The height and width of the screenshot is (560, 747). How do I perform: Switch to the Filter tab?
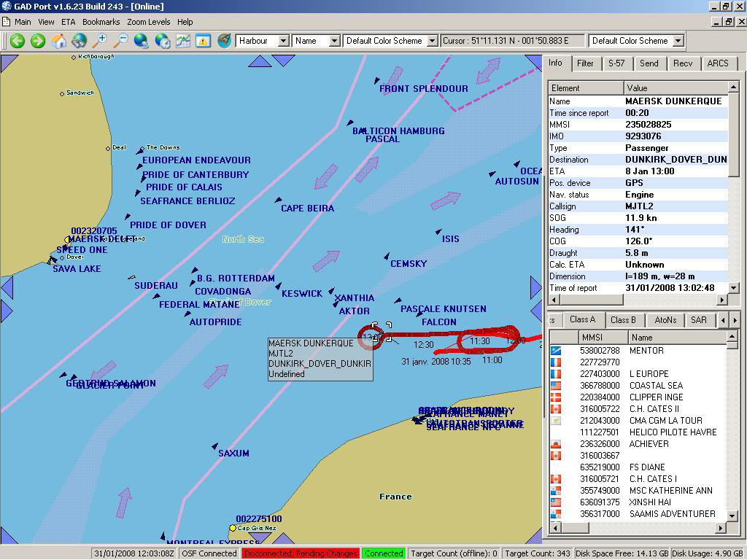[585, 63]
